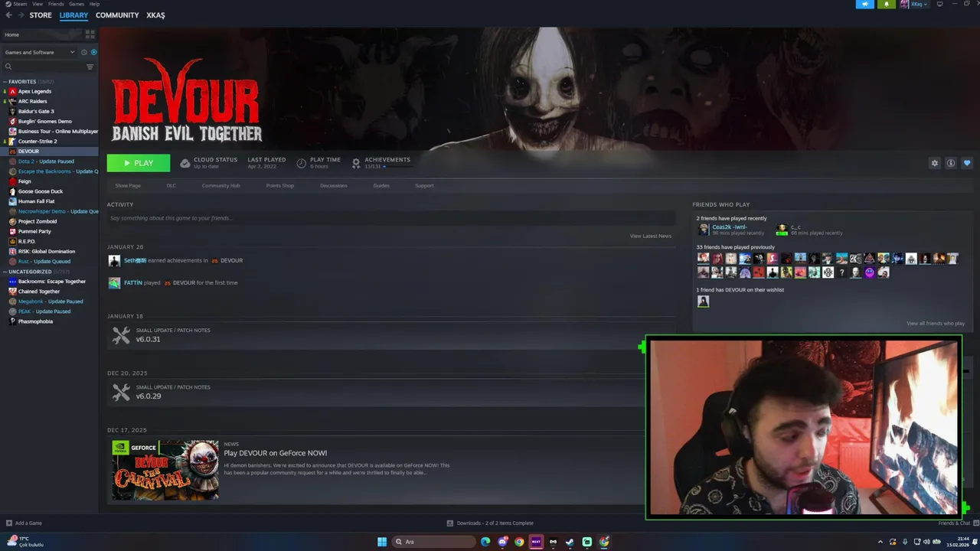The height and width of the screenshot is (551, 980).
Task: Select Apex Legends in the library list
Action: tap(34, 91)
